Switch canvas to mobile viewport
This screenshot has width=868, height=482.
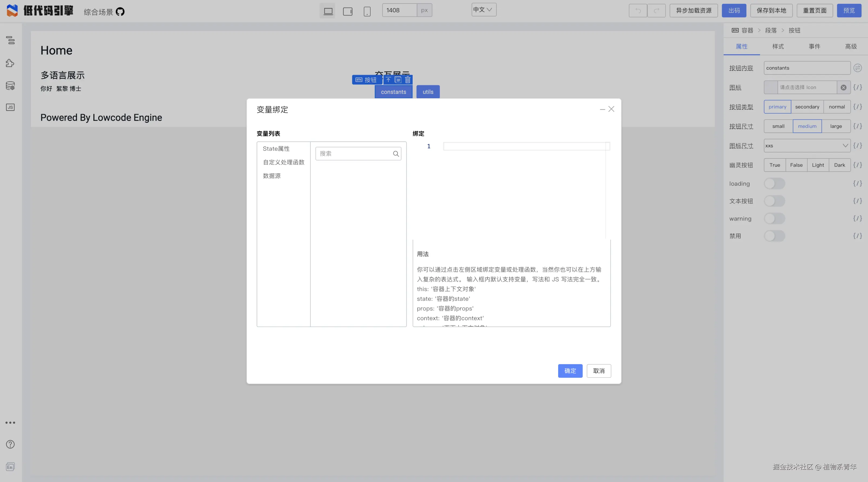[x=367, y=11]
